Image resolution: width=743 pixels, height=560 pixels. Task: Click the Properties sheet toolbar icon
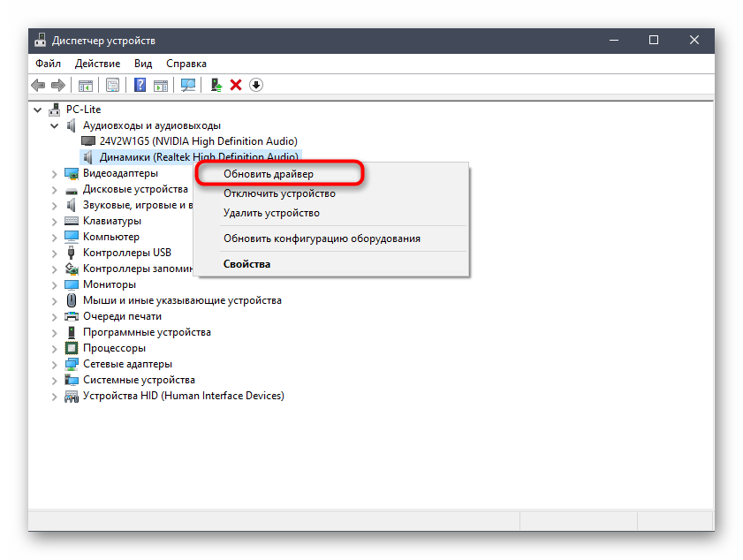112,85
